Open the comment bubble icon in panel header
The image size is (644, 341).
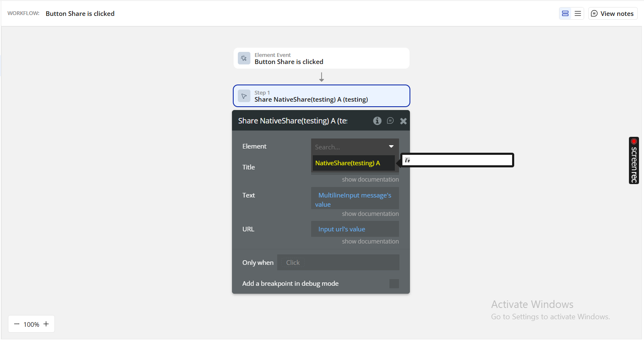point(390,121)
